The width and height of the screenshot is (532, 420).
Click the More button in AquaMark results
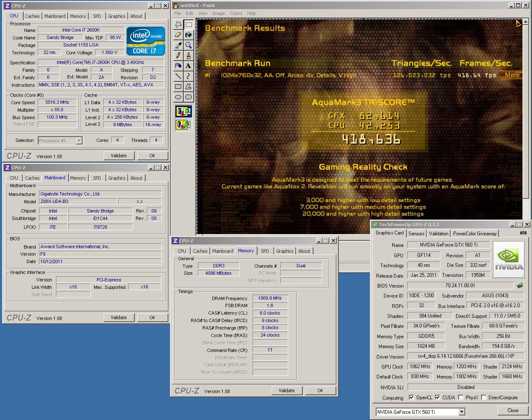[x=511, y=75]
